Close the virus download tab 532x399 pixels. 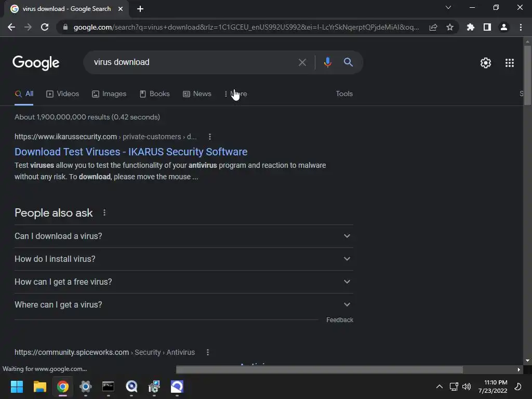pos(121,9)
